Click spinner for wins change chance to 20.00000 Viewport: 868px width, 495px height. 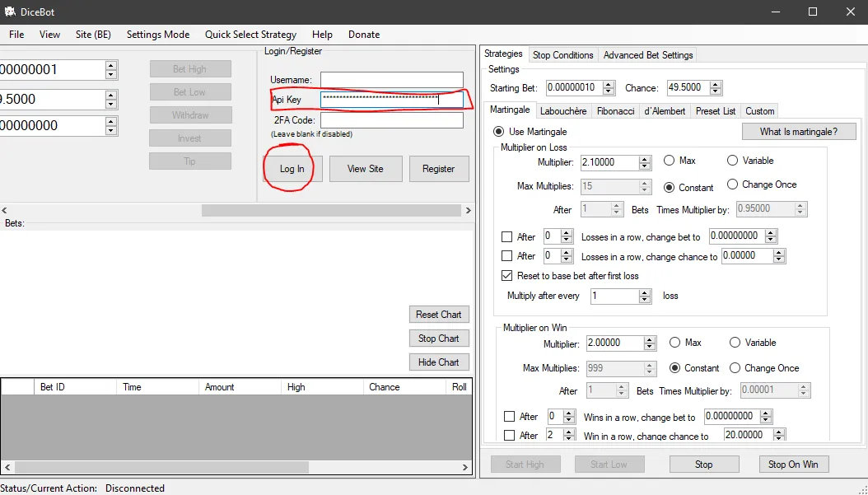pyautogui.click(x=779, y=435)
